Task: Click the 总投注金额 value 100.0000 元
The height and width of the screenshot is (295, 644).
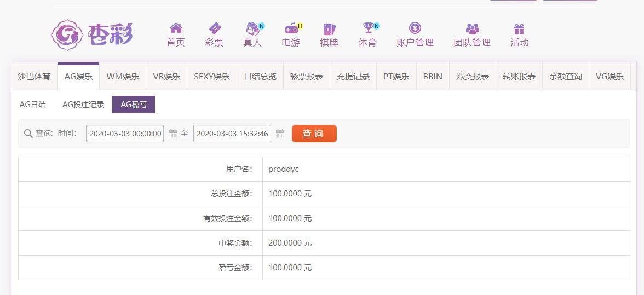Action: pos(290,194)
